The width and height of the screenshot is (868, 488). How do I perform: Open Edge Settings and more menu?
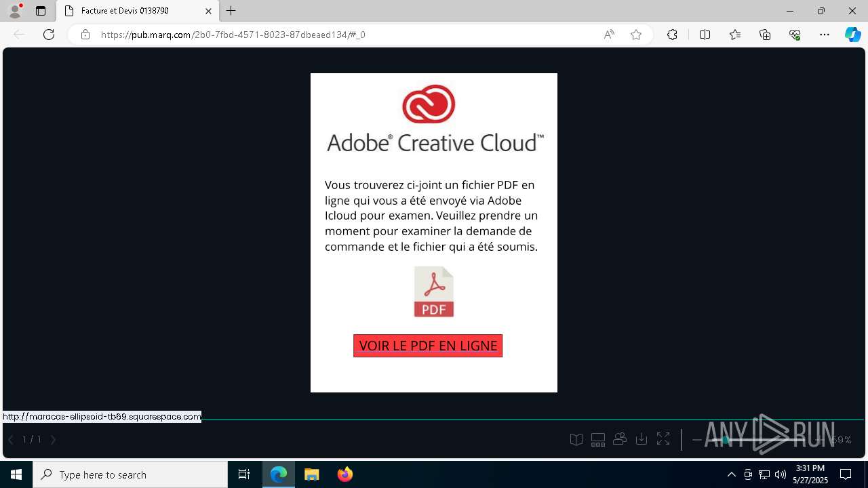pyautogui.click(x=825, y=35)
